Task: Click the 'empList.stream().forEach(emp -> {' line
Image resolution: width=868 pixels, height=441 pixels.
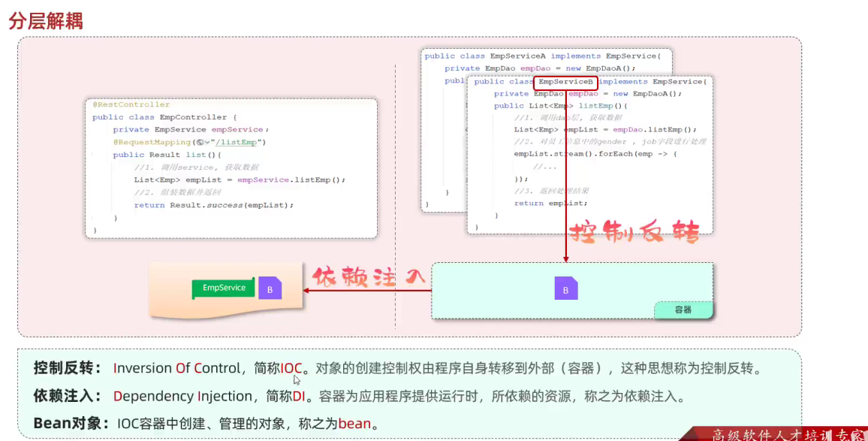Action: click(595, 154)
